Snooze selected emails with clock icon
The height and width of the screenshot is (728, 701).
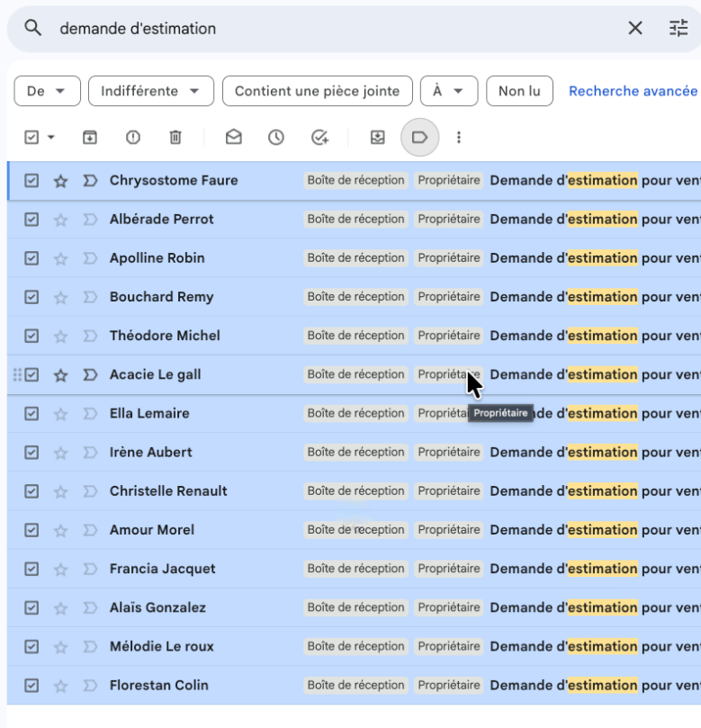[x=276, y=138]
